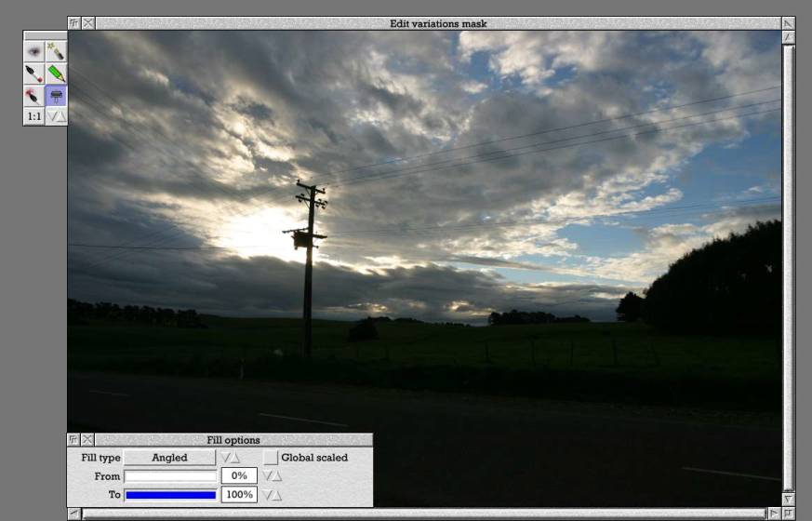Toggle size of Edit variations mask window
812x521 pixels.
tap(788, 23)
